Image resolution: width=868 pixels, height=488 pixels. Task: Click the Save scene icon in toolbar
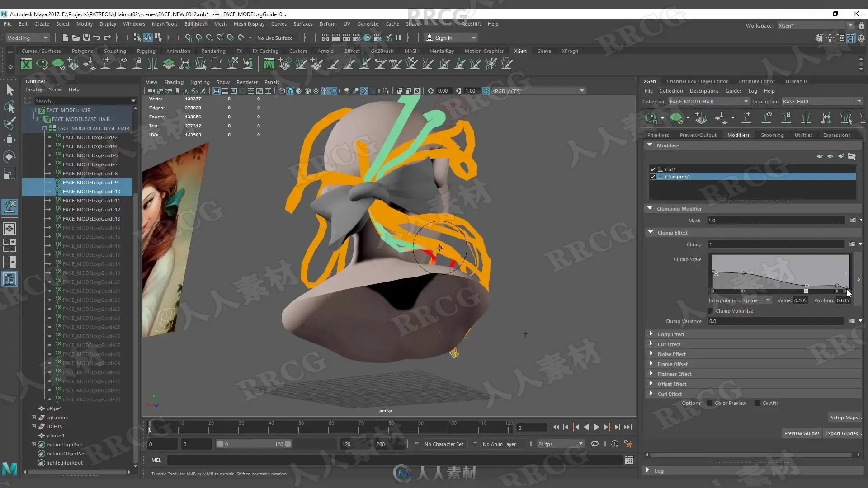click(x=86, y=38)
